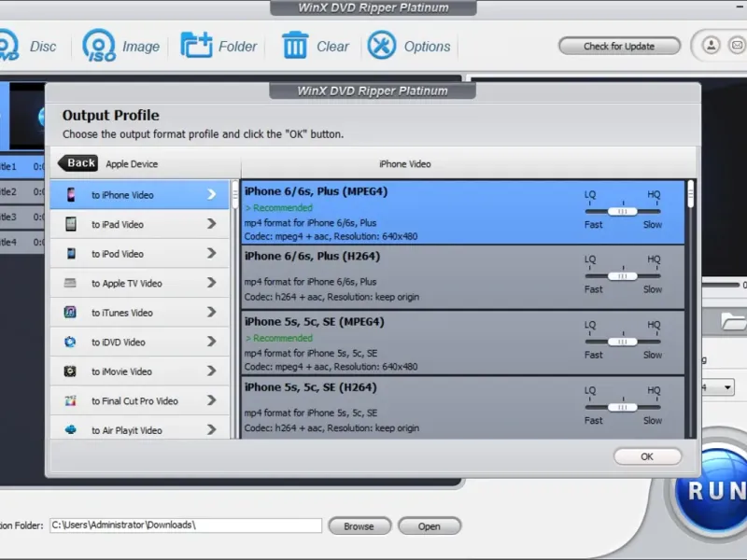Choose iPhone 5s, 5c, SE (H264) profile
The width and height of the screenshot is (747, 560).
point(463,408)
